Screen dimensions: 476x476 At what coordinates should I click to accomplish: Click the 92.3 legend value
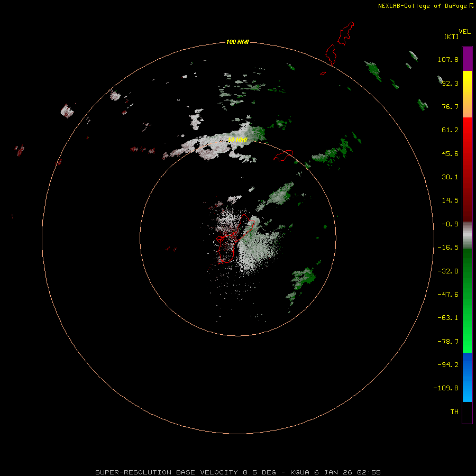click(x=450, y=83)
